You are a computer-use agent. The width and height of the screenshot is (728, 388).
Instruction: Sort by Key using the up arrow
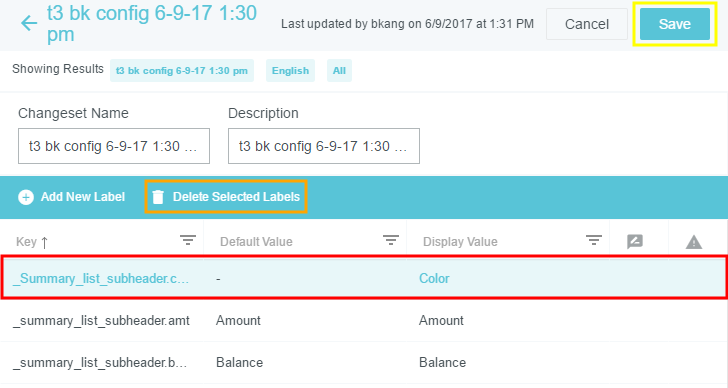tap(44, 242)
